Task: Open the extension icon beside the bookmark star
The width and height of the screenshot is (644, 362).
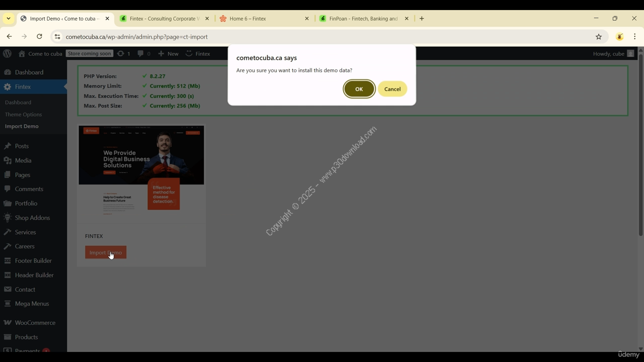Action: point(620,37)
